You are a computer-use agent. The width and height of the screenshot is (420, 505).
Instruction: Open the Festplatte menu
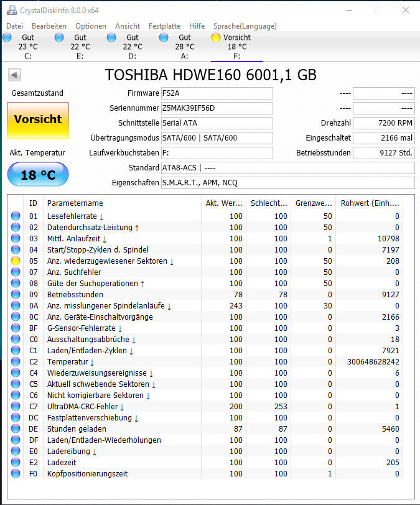tap(164, 26)
